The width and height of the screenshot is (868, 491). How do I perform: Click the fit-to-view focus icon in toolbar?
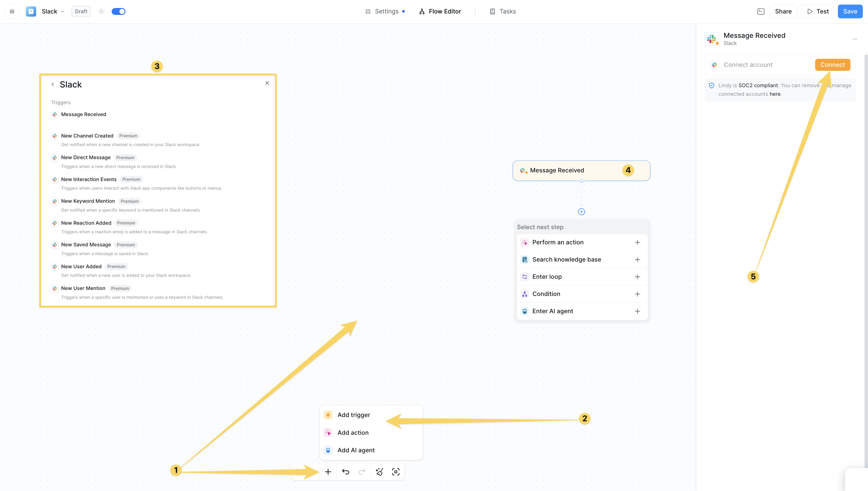pyautogui.click(x=396, y=471)
